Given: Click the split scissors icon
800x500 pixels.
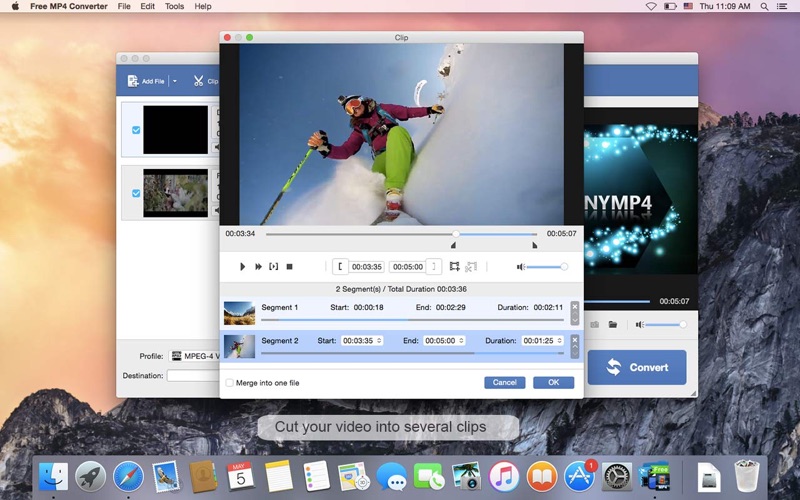Looking at the screenshot, I should coord(471,266).
